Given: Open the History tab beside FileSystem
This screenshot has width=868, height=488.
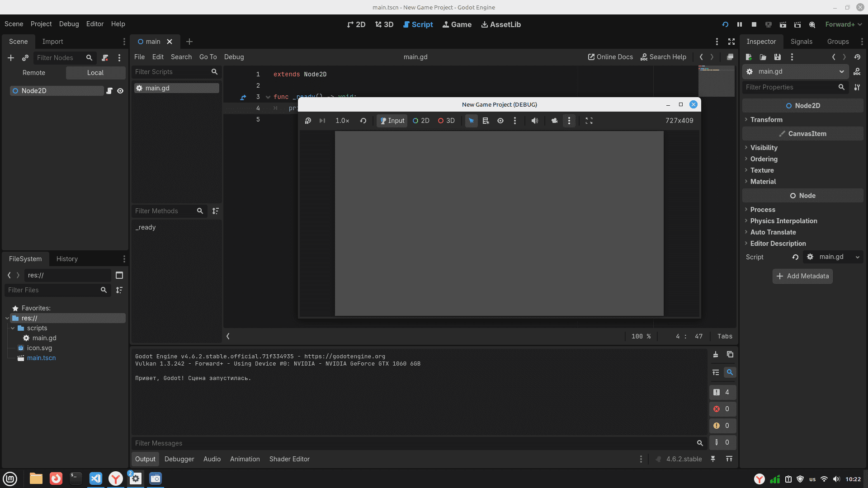Looking at the screenshot, I should [67, 259].
